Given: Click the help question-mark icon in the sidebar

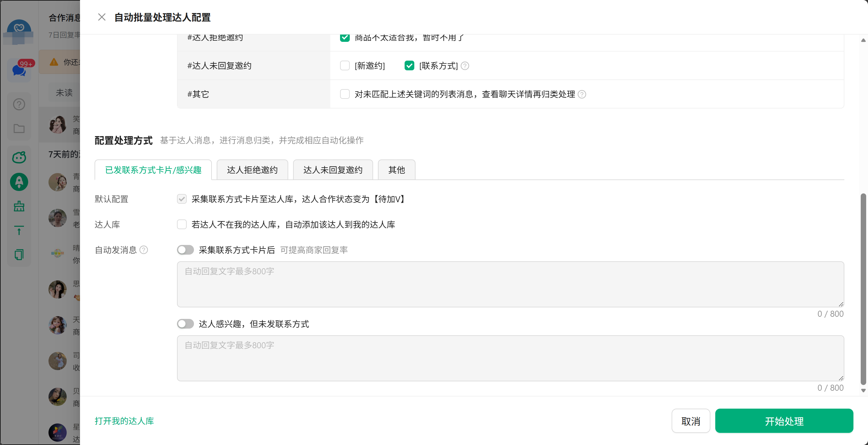Looking at the screenshot, I should (19, 104).
